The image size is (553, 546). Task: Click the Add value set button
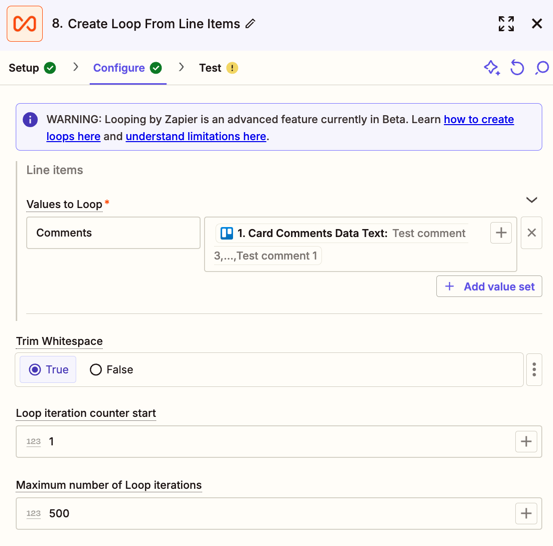tap(489, 286)
